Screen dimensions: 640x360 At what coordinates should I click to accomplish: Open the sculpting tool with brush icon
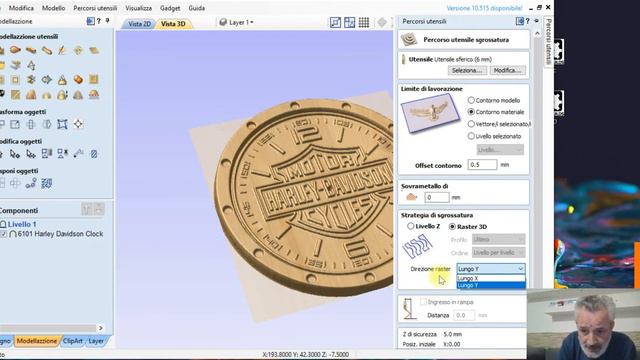62,51
